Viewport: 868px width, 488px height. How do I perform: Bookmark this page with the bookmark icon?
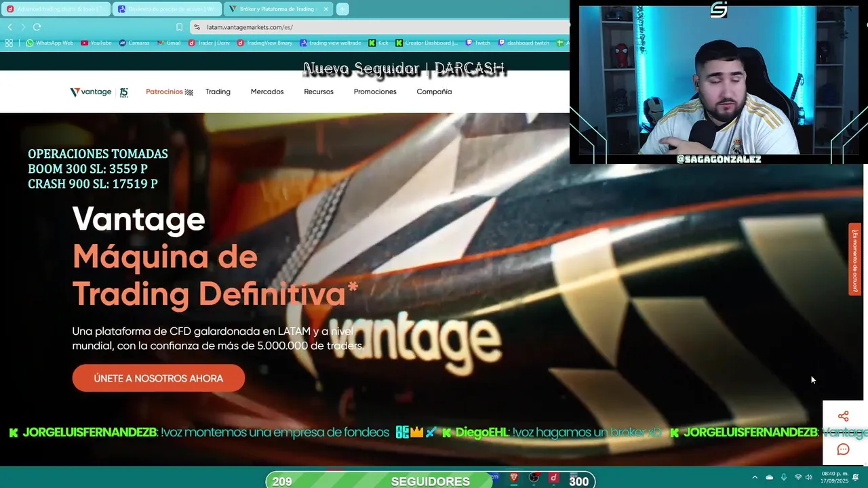(179, 27)
